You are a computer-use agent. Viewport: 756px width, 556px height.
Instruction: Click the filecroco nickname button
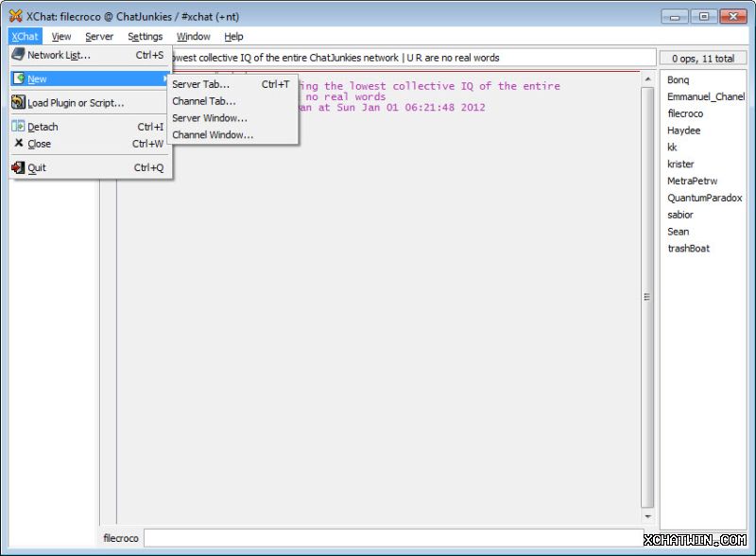[121, 538]
